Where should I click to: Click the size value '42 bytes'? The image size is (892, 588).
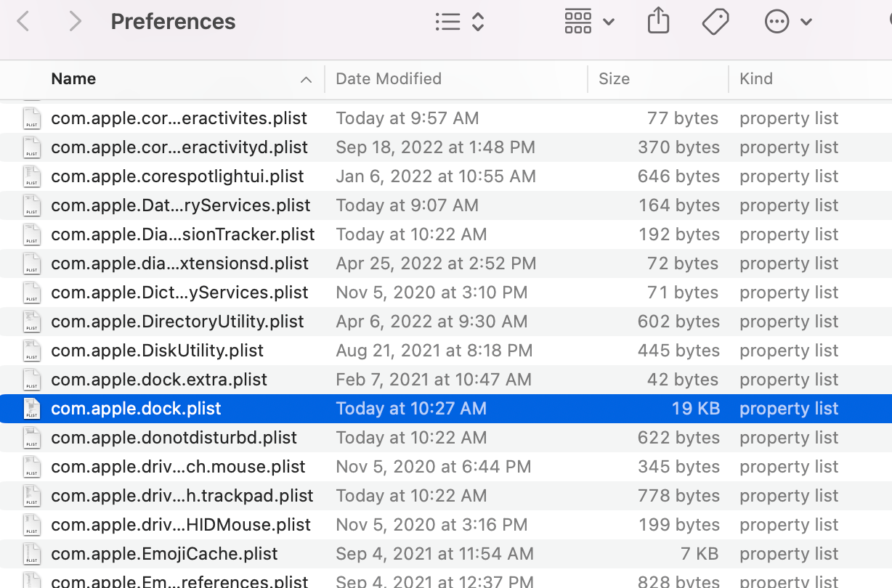(683, 380)
